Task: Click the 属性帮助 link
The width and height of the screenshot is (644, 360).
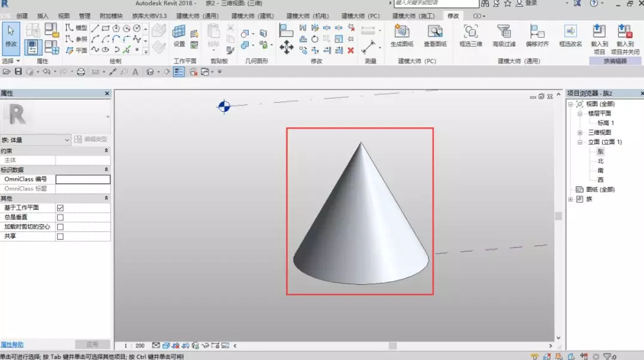Action: [12, 345]
